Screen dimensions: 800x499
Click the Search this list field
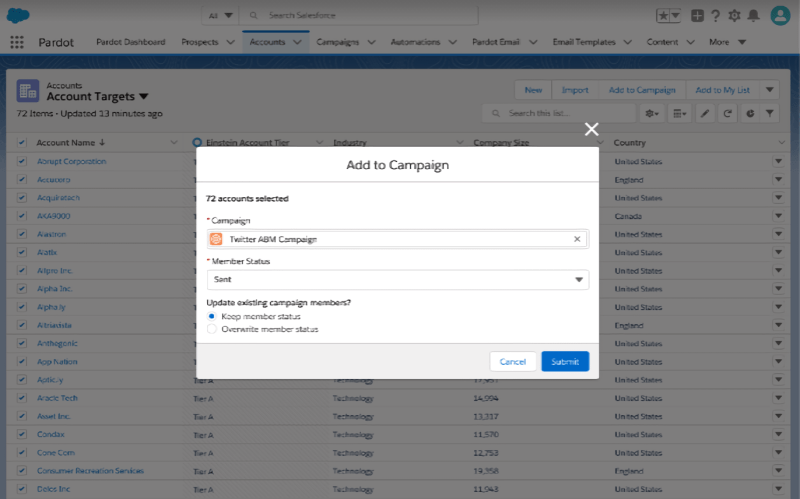coord(559,113)
